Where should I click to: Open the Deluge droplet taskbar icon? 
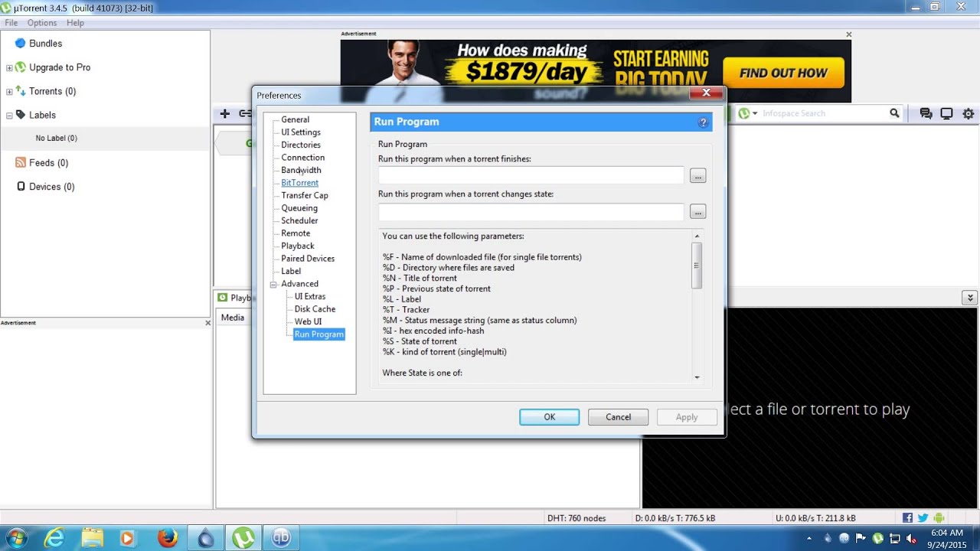(205, 538)
